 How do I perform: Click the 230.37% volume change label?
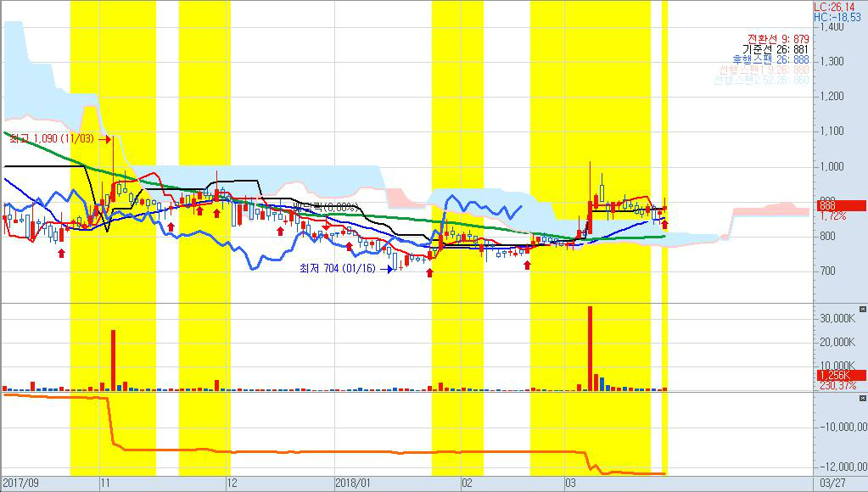click(x=837, y=385)
